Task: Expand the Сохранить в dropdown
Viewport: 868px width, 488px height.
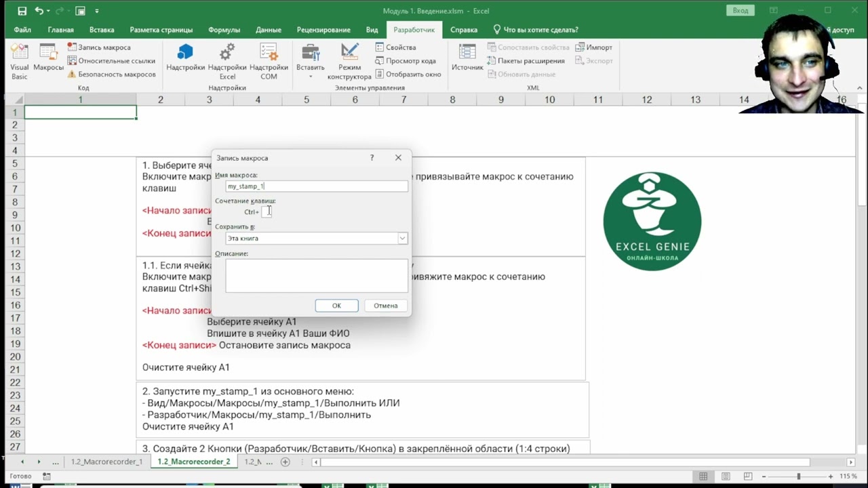Action: [402, 239]
